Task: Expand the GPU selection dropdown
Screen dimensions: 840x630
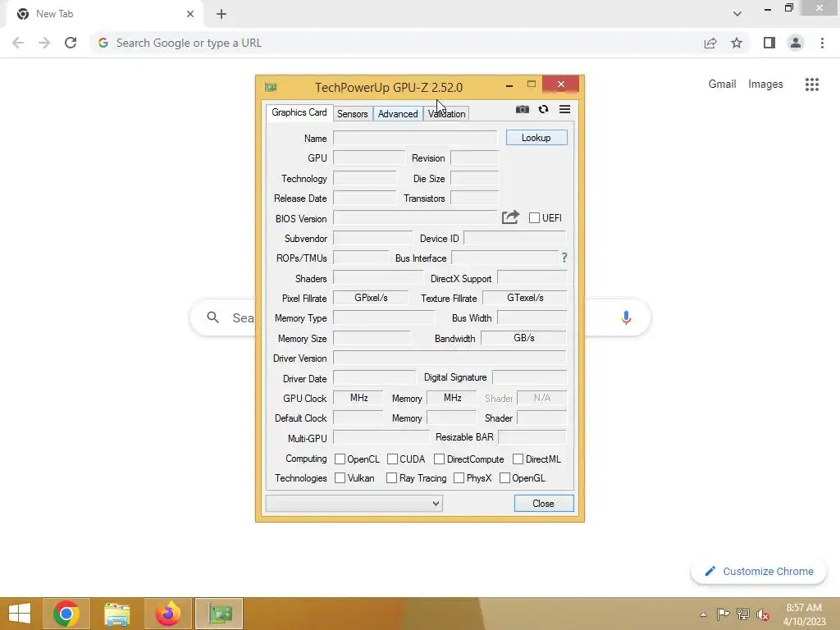Action: (354, 503)
